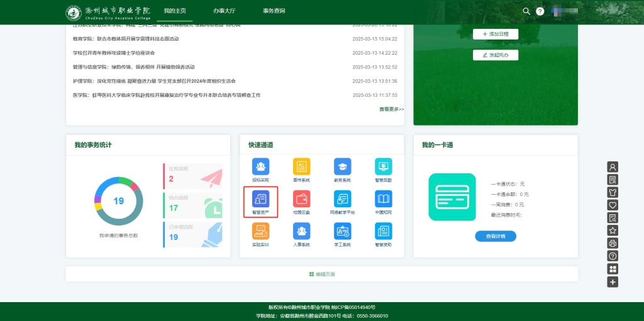
Task: Click the star icon in right sidebar
Action: pyautogui.click(x=613, y=231)
